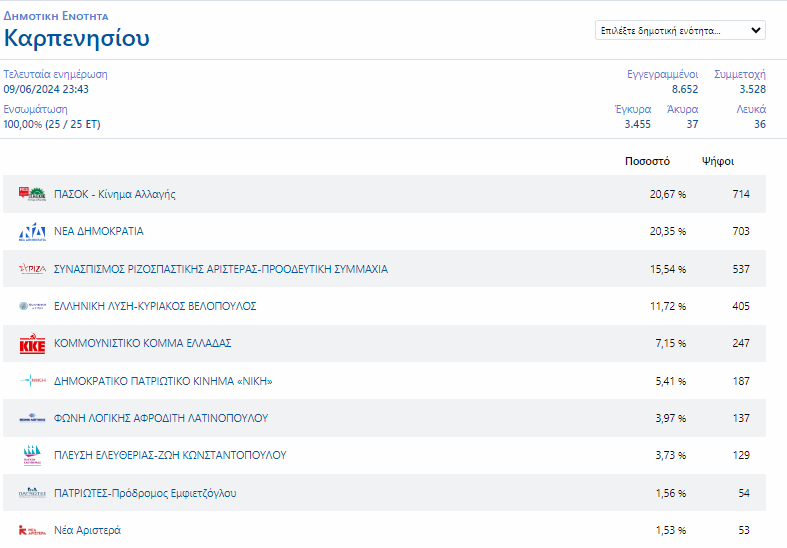Select the turnout value 3.528
This screenshot has width=787, height=548.
click(x=753, y=89)
